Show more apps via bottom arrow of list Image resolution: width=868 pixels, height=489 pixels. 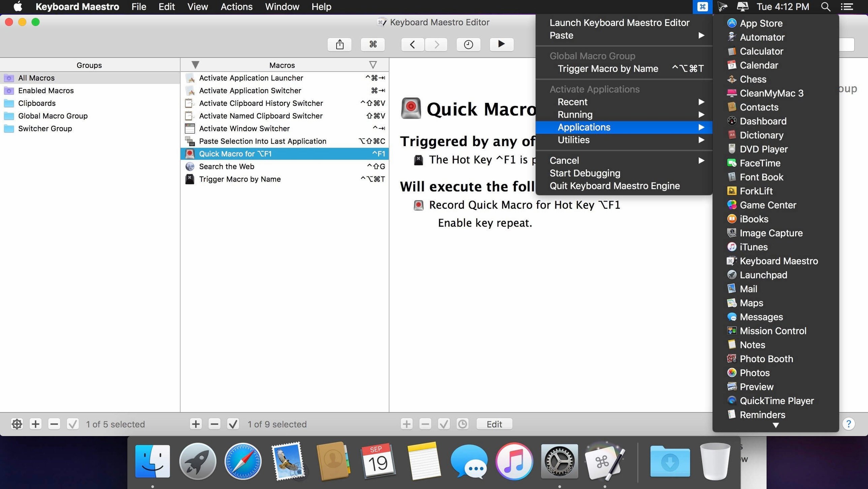pos(776,425)
